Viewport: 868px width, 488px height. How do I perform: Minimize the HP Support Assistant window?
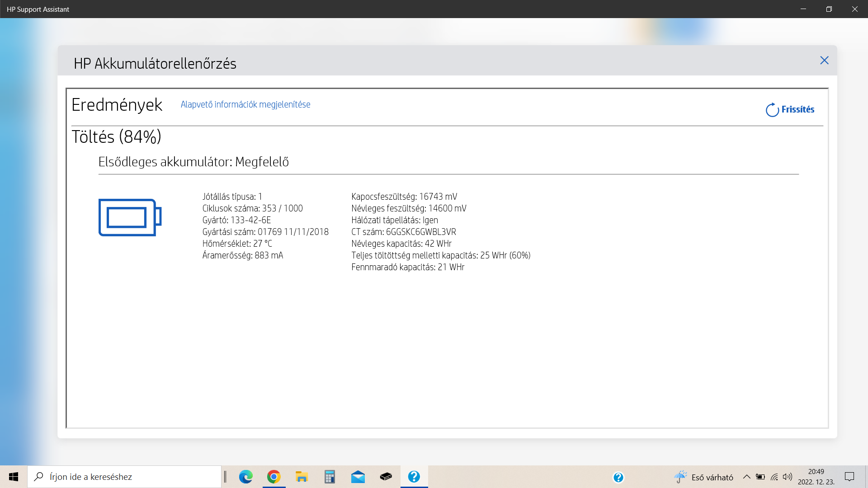803,9
